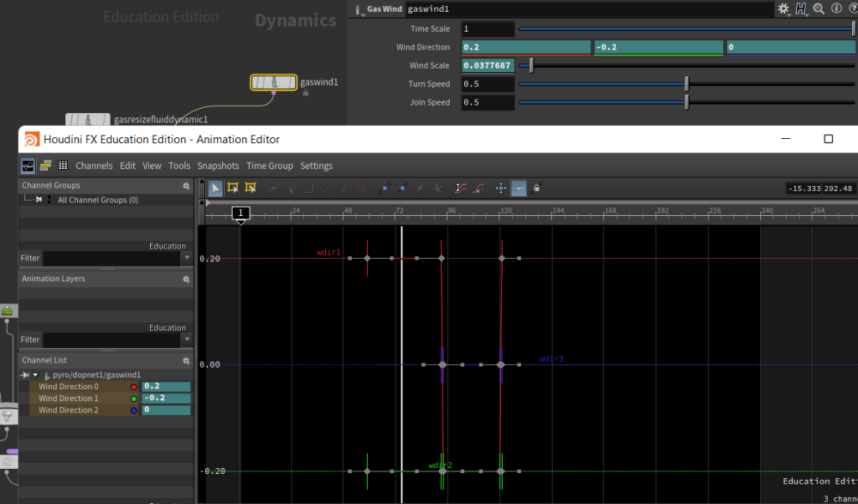
Task: Open the Channels menu
Action: point(94,166)
